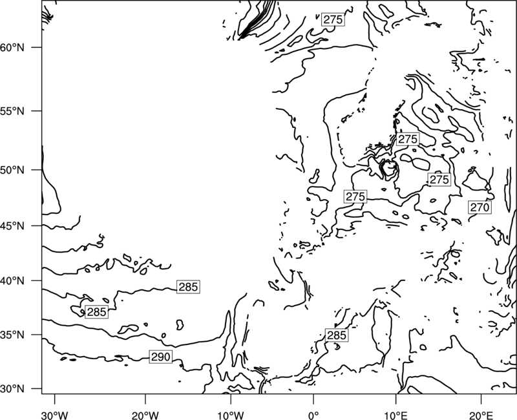517x420 pixels.
Task: Click the 290 contour label
Action: [160, 357]
